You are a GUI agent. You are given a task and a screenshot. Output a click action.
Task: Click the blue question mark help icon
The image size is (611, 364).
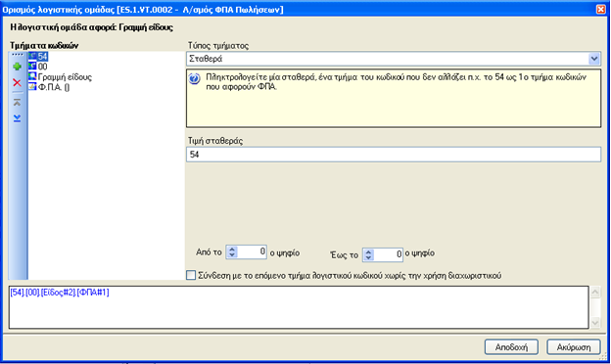(195, 78)
